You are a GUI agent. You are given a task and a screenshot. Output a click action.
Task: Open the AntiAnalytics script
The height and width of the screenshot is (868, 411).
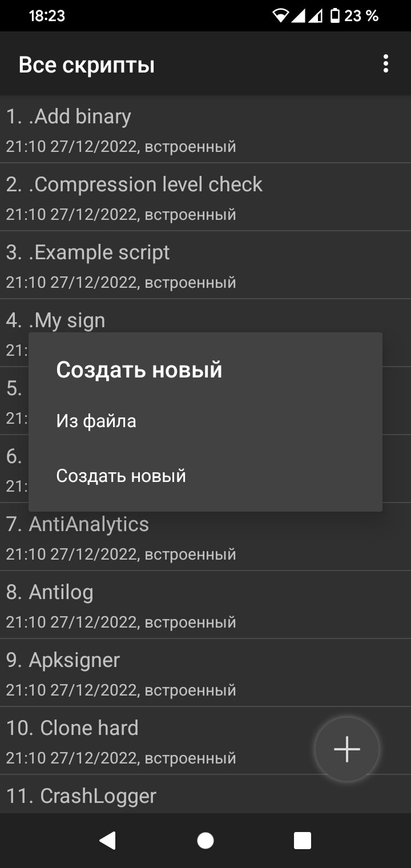coord(205,537)
